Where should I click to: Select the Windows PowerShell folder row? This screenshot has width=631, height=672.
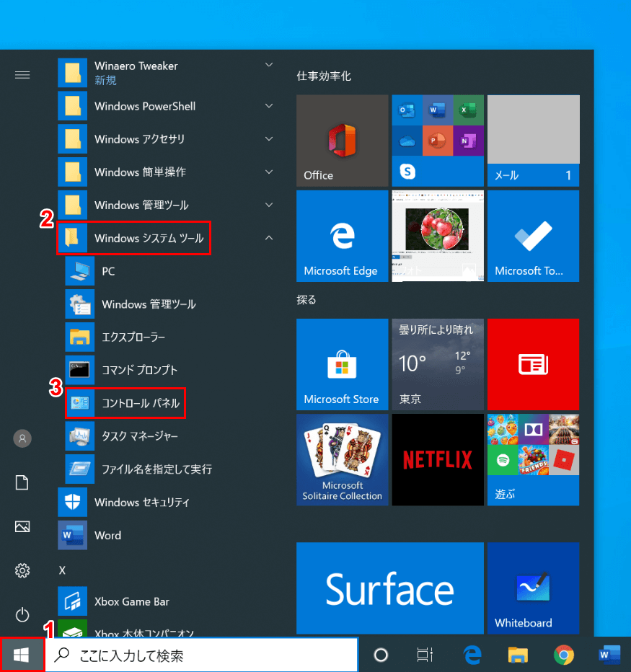click(x=168, y=106)
